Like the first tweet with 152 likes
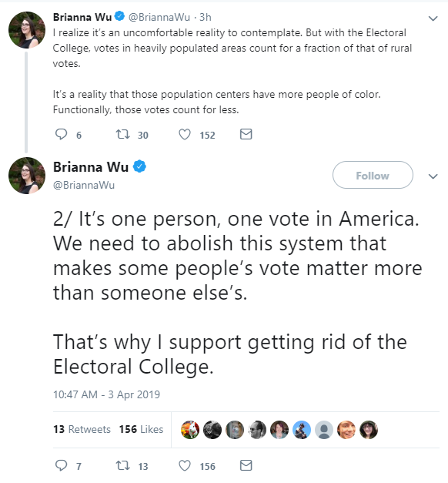The height and width of the screenshot is (483, 448). click(185, 134)
